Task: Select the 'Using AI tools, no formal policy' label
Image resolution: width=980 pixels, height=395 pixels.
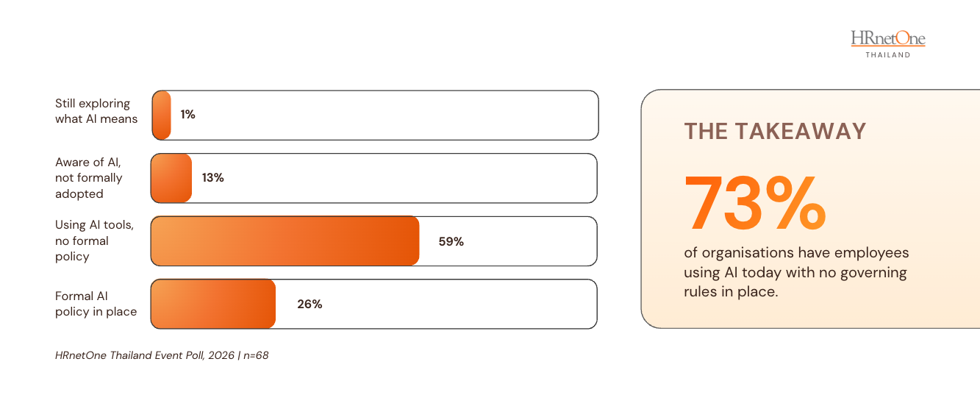Action: 95,241
